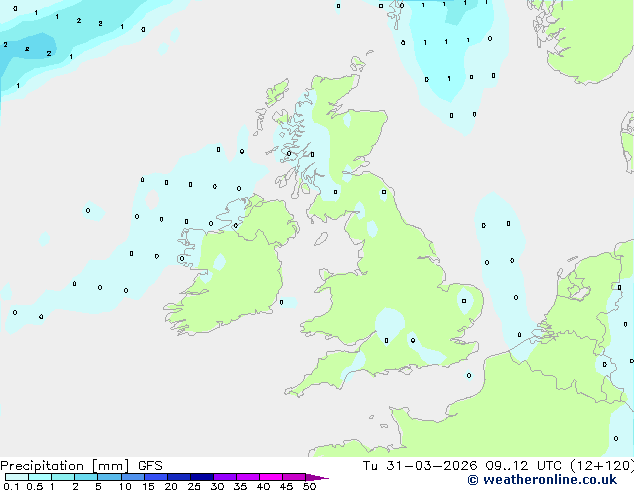Click the '20' legend scale label
Viewport: 634px width, 490px height.
pyautogui.click(x=171, y=486)
